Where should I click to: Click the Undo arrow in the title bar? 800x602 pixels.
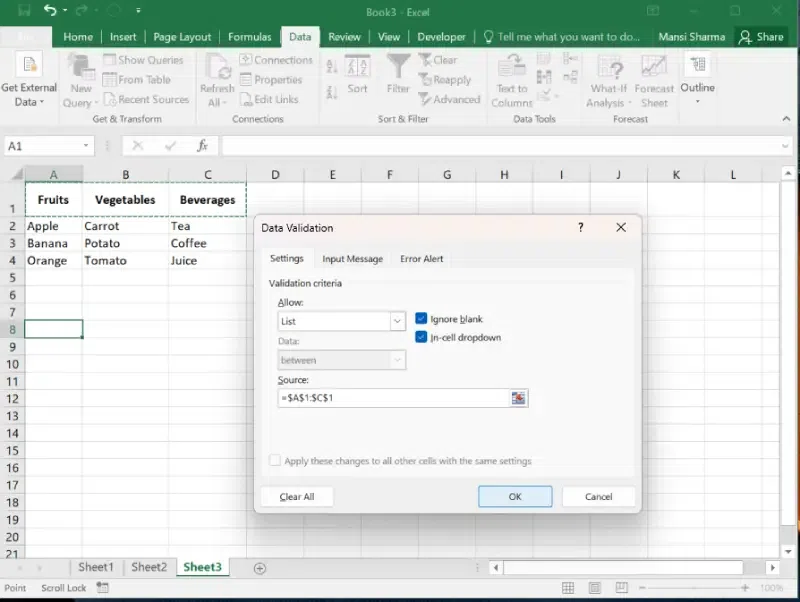coord(51,11)
